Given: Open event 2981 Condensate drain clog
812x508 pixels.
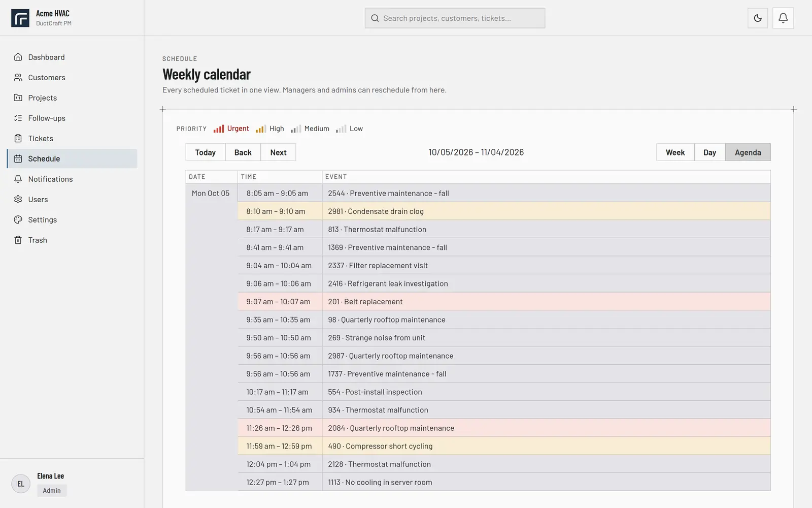Looking at the screenshot, I should pyautogui.click(x=546, y=211).
